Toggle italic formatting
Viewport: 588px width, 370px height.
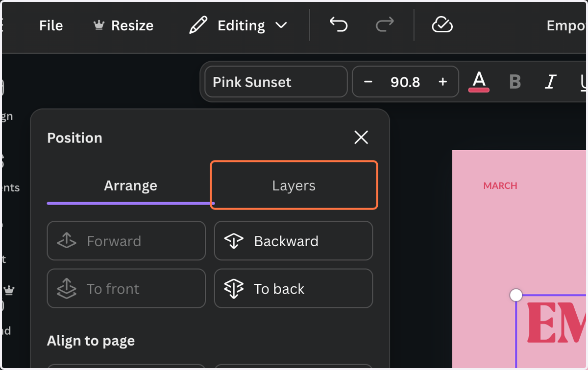550,82
